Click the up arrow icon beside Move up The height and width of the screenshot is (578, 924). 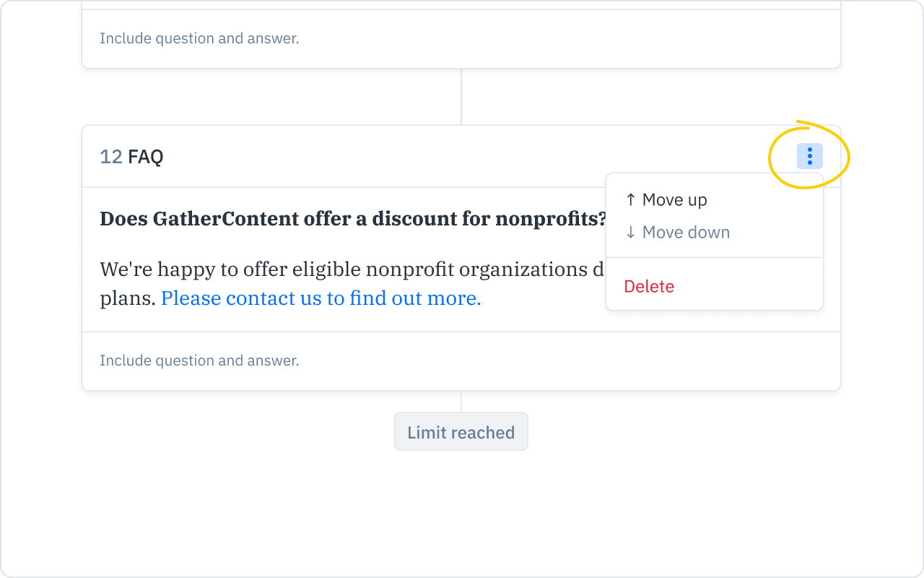coord(630,200)
